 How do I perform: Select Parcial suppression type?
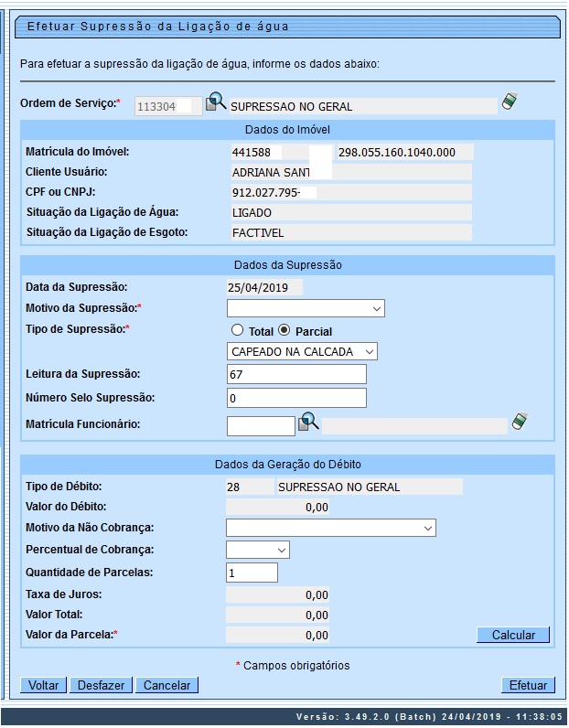pos(284,330)
